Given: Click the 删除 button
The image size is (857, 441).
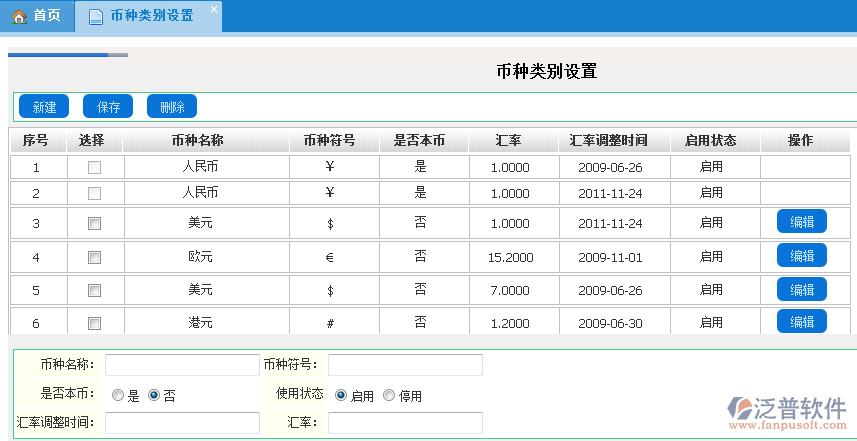Looking at the screenshot, I should [x=172, y=107].
